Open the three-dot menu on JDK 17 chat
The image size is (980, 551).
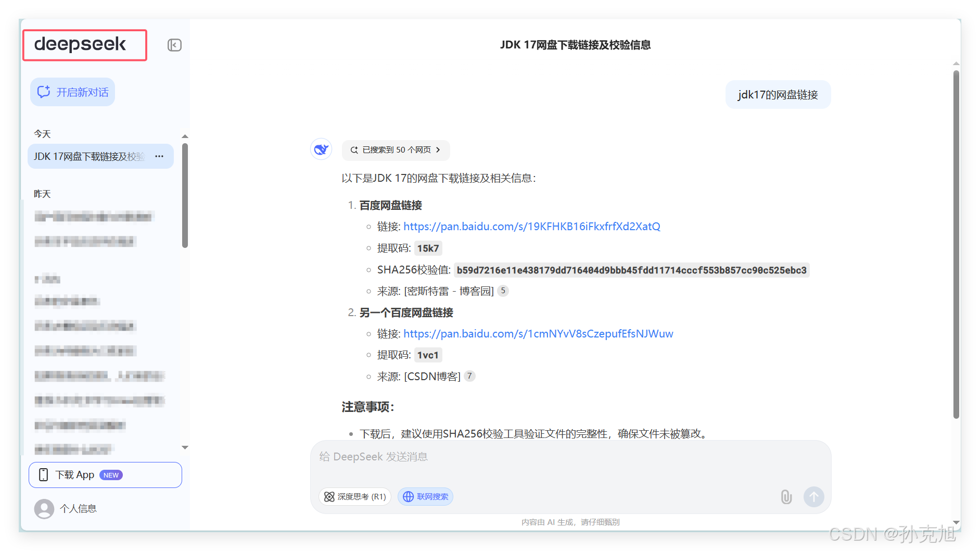point(159,156)
